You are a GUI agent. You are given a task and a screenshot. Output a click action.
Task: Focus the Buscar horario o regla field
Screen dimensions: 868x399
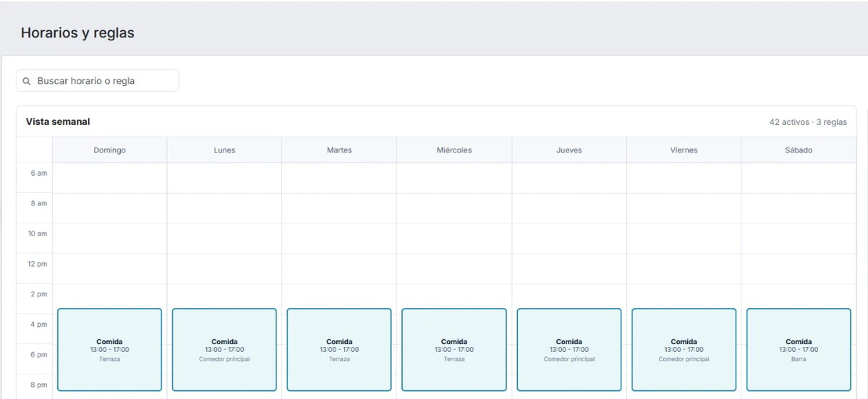98,81
